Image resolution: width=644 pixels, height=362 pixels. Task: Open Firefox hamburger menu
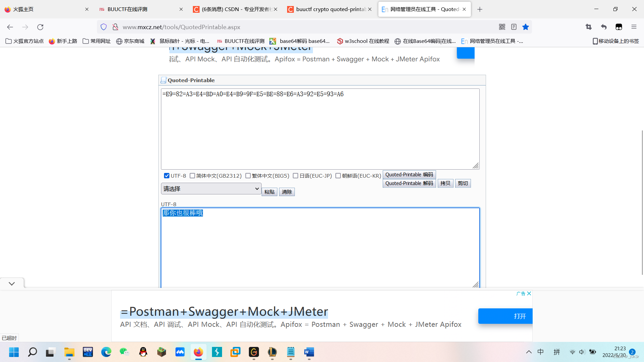[x=634, y=27]
